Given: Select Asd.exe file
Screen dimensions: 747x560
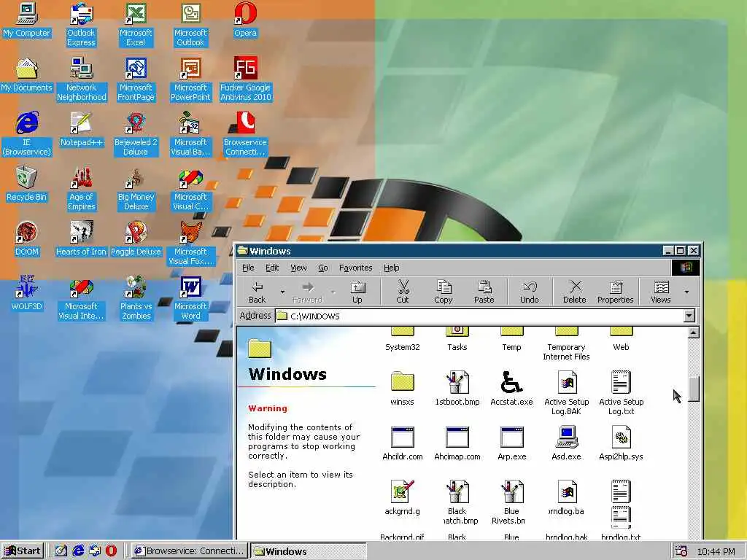Looking at the screenshot, I should pyautogui.click(x=566, y=443).
